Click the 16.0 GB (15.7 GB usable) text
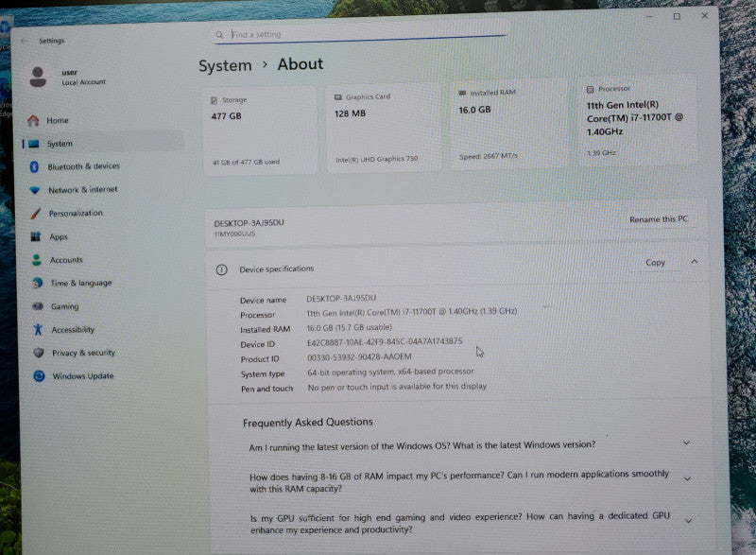The width and height of the screenshot is (756, 555). click(x=349, y=327)
